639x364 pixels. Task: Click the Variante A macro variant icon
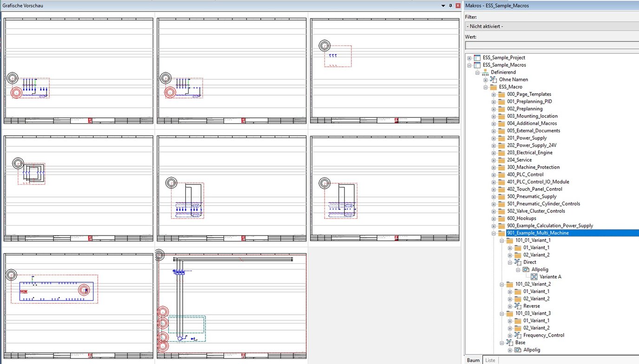[534, 276]
